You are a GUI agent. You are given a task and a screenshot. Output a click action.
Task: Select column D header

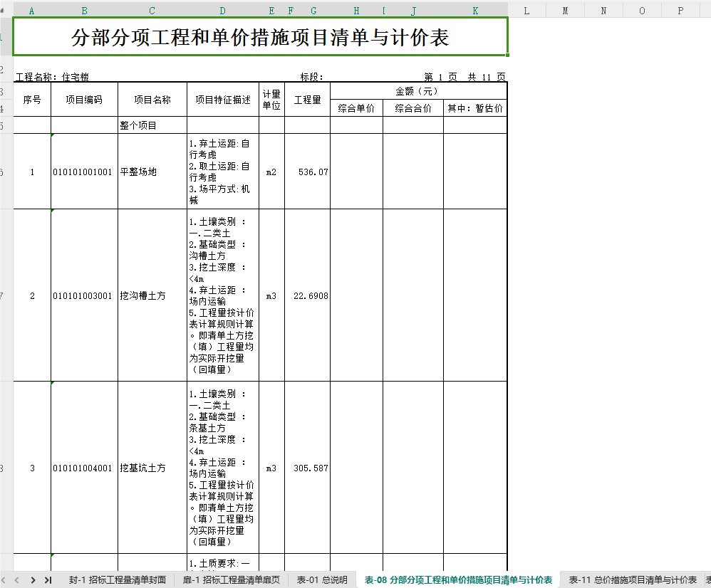pos(223,11)
